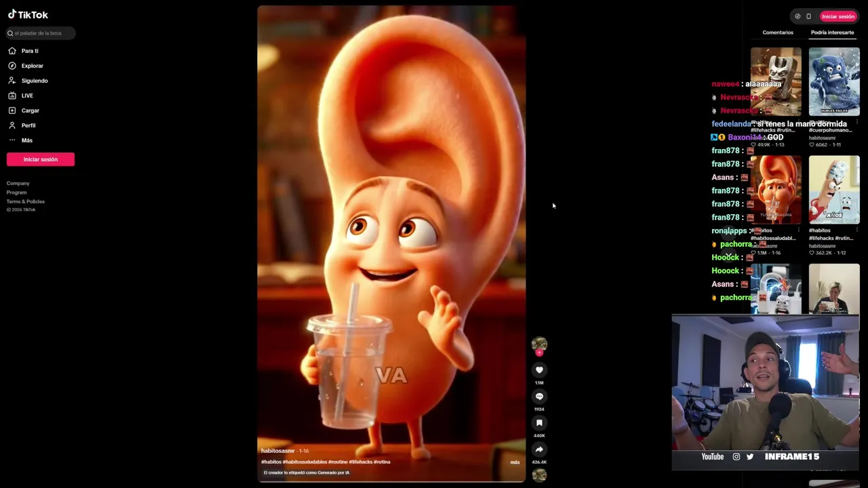Click chat message 'si tenes la mano dormida'
The image size is (868, 488).
click(802, 124)
